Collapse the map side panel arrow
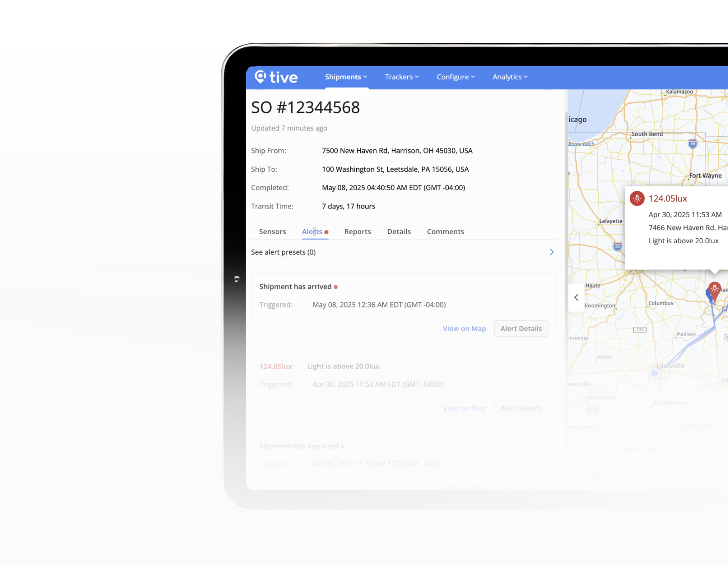Screen dimensions: 728x566 click(x=576, y=297)
